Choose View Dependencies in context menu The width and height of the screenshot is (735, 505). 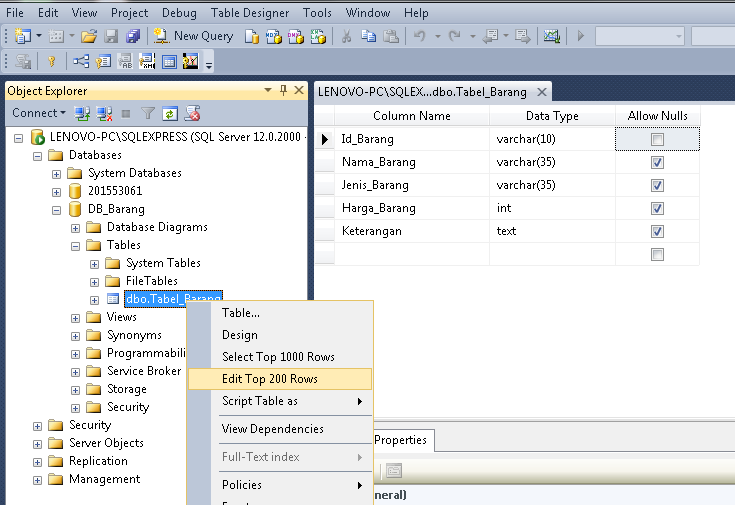click(x=280, y=429)
